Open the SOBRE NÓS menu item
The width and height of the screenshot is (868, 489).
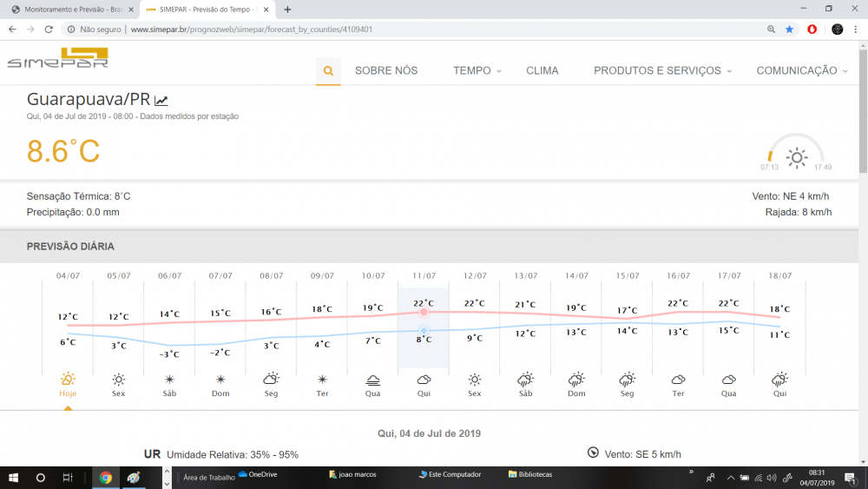click(386, 71)
